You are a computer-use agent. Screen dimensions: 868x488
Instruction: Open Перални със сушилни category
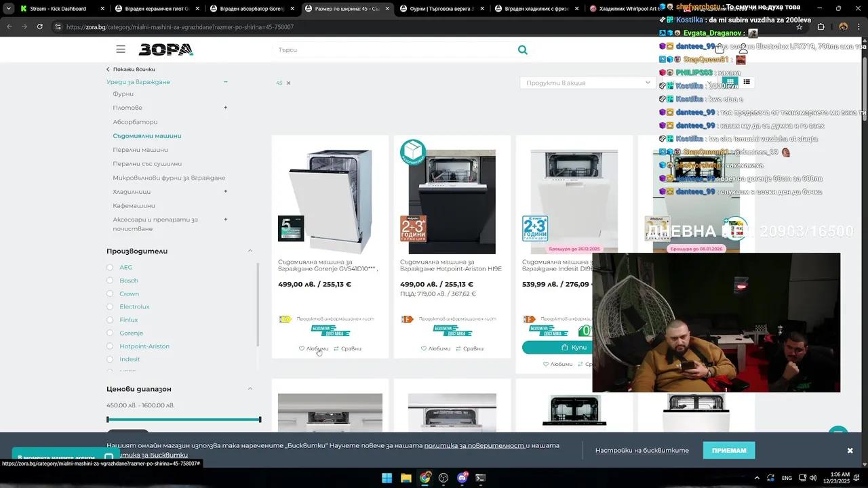(x=147, y=164)
